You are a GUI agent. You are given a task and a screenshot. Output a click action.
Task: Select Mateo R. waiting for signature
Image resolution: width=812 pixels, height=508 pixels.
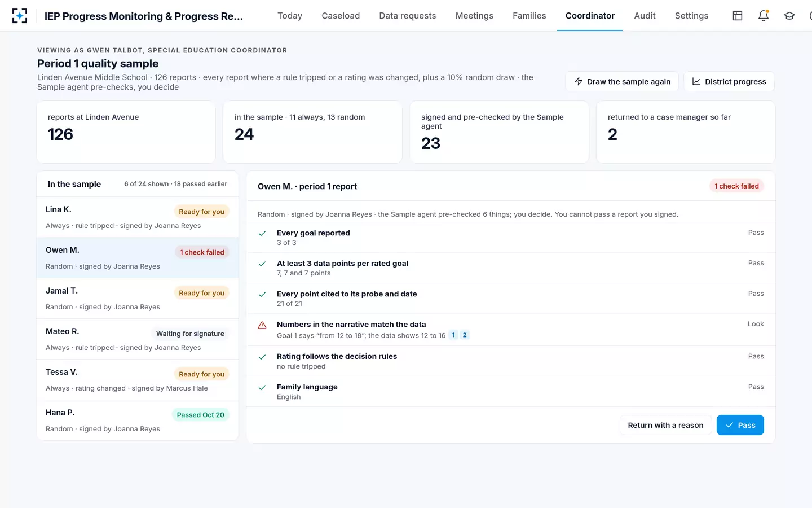[138, 339]
